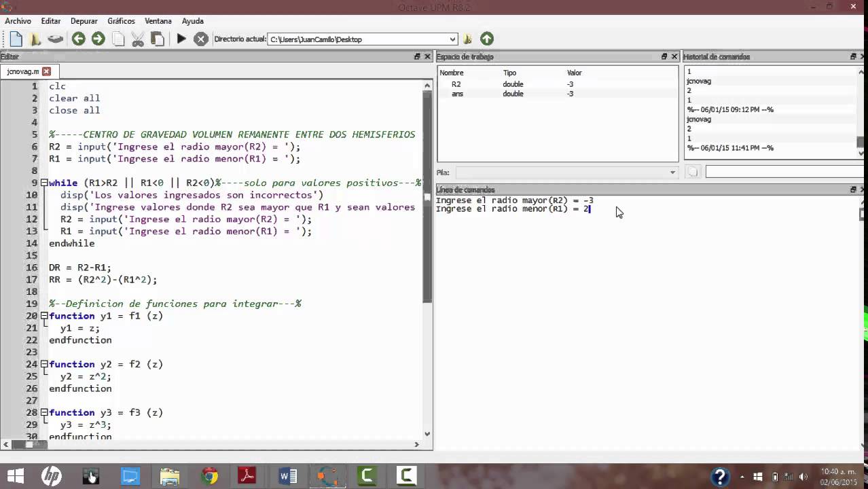Screen dimensions: 868x489
Task: Collapse the function f1 fold on line 20
Action: [x=44, y=316]
